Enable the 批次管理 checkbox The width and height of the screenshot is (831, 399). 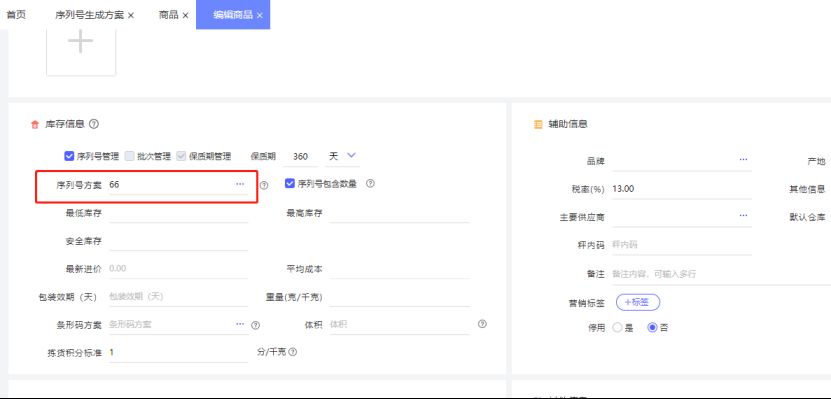pyautogui.click(x=129, y=156)
